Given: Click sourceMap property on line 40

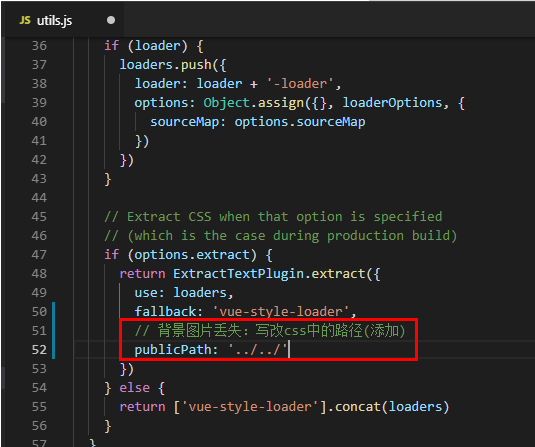Looking at the screenshot, I should coord(185,122).
